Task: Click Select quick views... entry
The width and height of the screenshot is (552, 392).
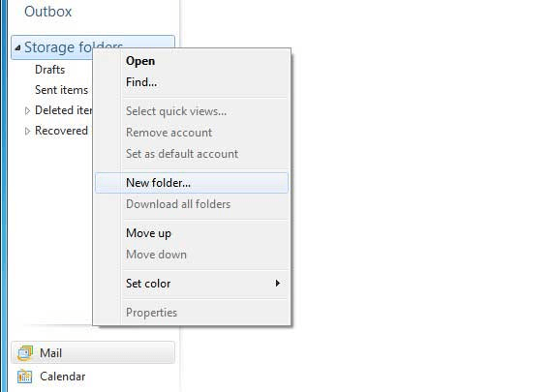Action: click(192, 111)
